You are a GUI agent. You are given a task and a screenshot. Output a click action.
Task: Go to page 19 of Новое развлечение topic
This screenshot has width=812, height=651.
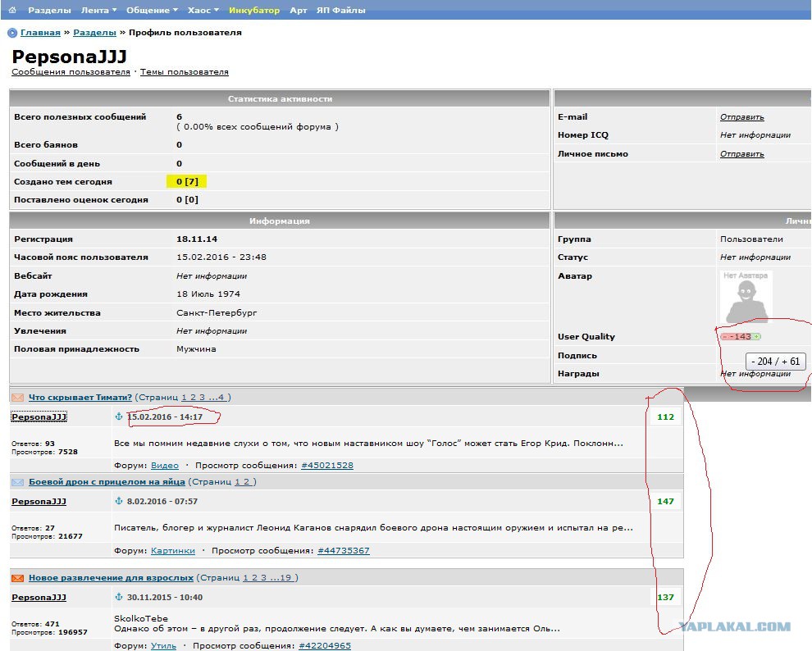tap(286, 577)
